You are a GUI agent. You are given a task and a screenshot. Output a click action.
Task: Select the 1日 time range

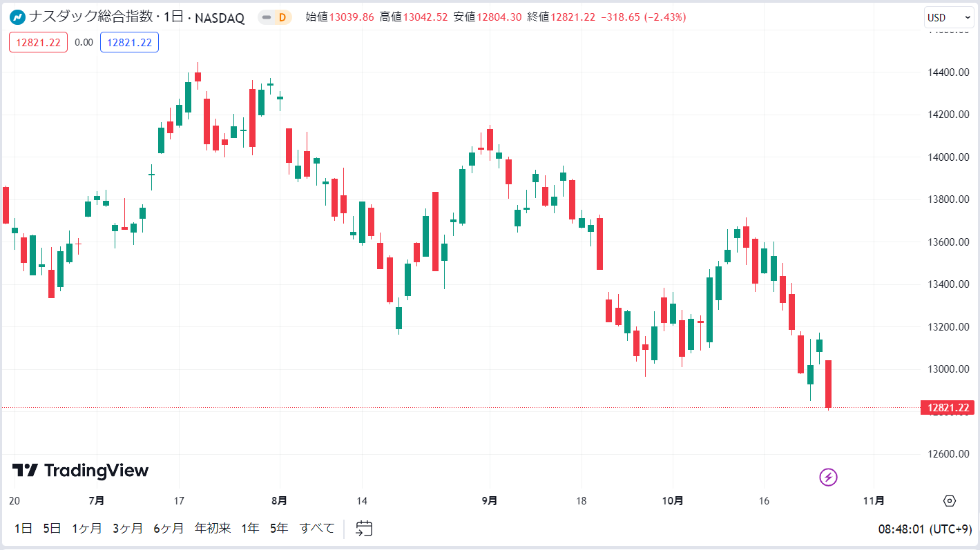point(23,529)
